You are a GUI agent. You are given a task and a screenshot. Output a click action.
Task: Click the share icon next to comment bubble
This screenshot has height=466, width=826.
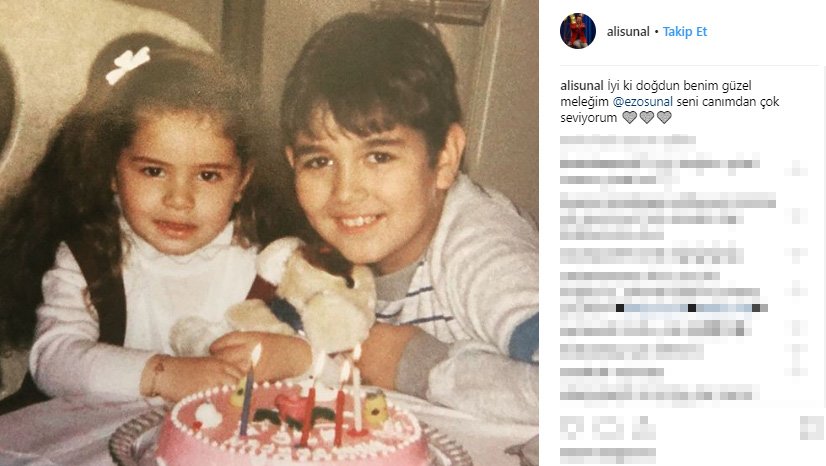(x=643, y=427)
